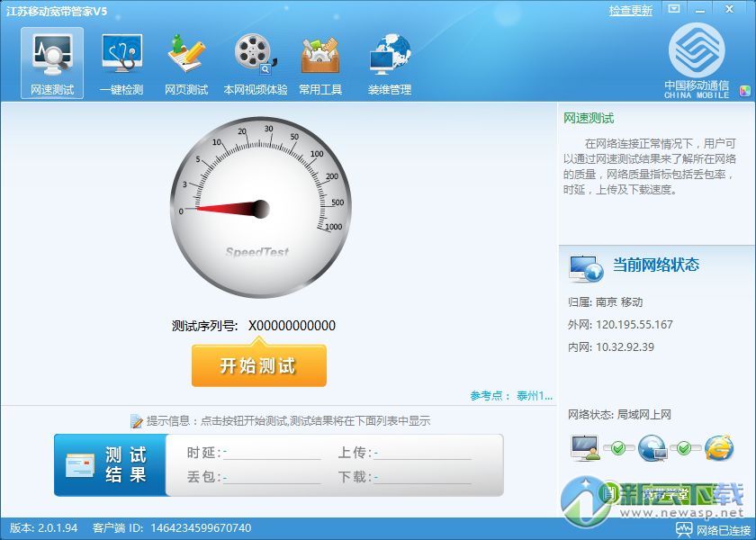Click the 归属: 南京 移动 text
This screenshot has width=756, height=540.
tap(605, 302)
